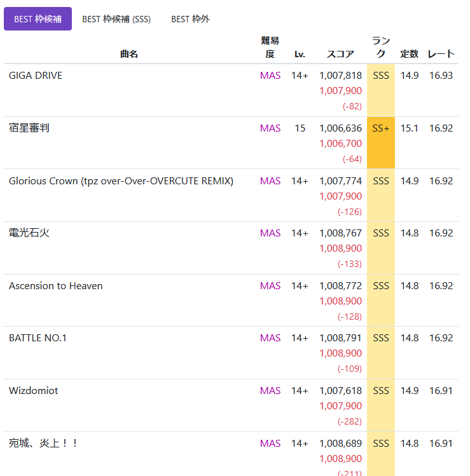
Task: Click the ランク column header
Action: point(381,48)
